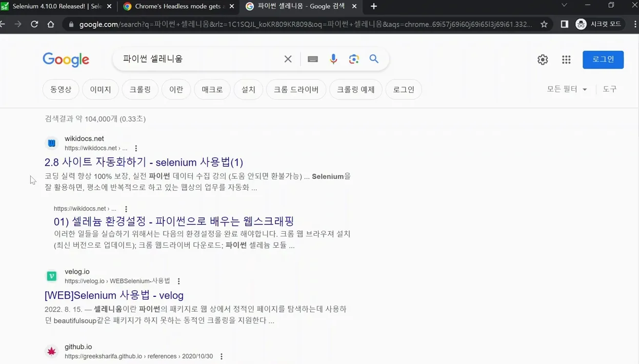639x364 pixels.
Task: Select the 설치 filter chip
Action: click(248, 89)
